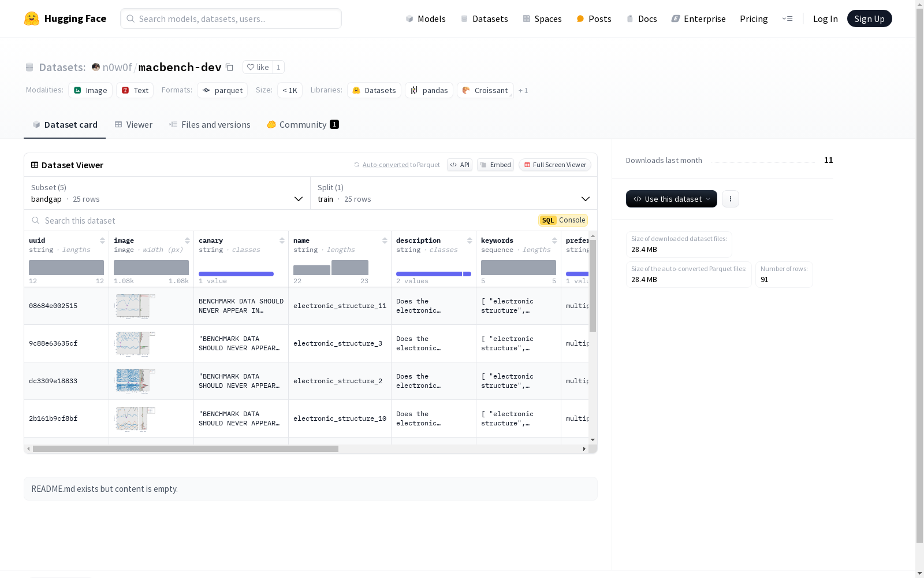Image resolution: width=924 pixels, height=578 pixels.
Task: Open the Use this dataset dropdown
Action: tap(672, 199)
